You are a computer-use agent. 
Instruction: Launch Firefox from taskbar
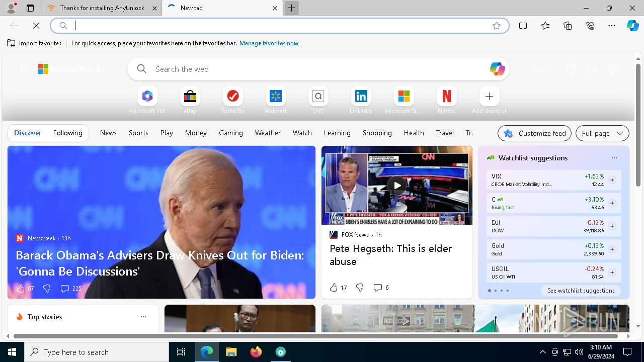[x=256, y=352]
